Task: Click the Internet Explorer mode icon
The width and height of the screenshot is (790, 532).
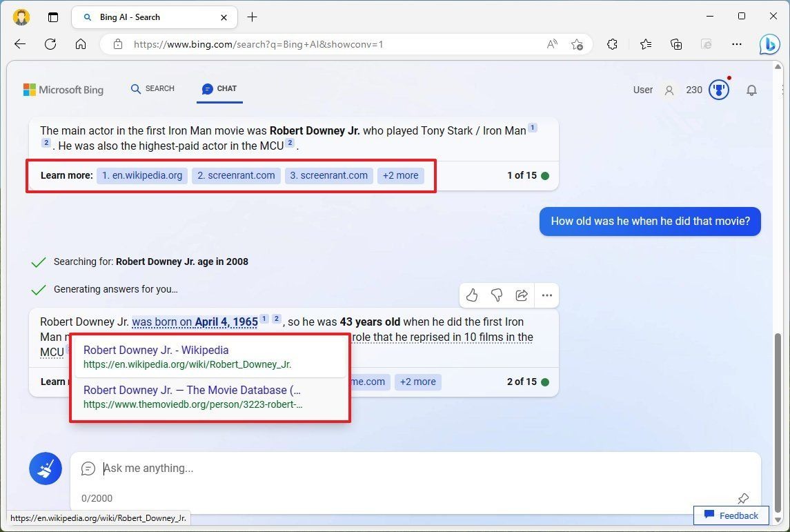Action: (707, 44)
